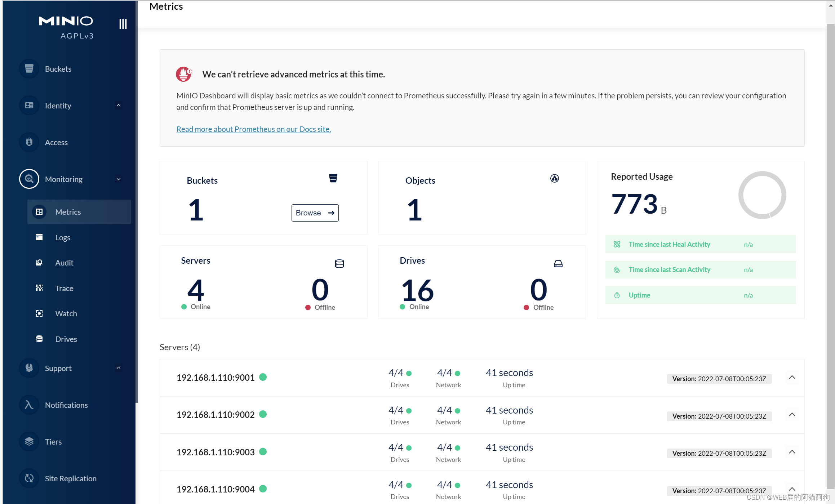Click the Support icon in sidebar
This screenshot has height=504, width=835.
pos(29,368)
